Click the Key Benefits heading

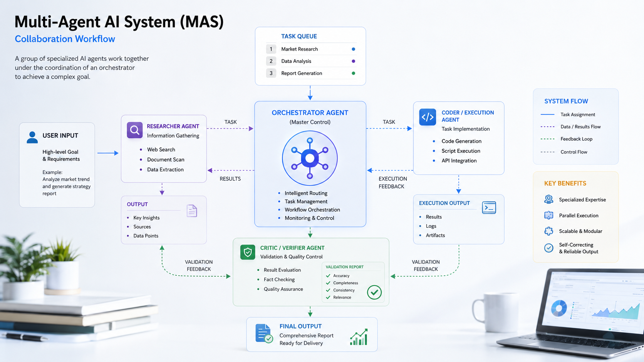click(565, 184)
